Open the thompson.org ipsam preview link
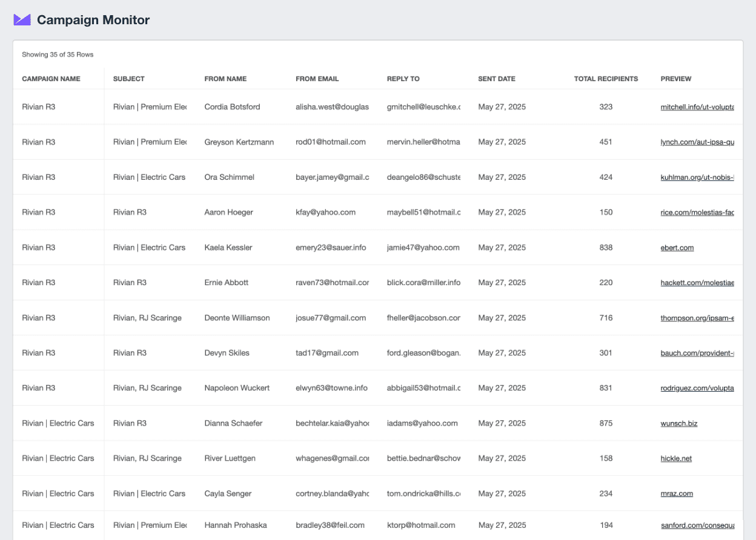This screenshot has width=756, height=540. click(x=697, y=317)
